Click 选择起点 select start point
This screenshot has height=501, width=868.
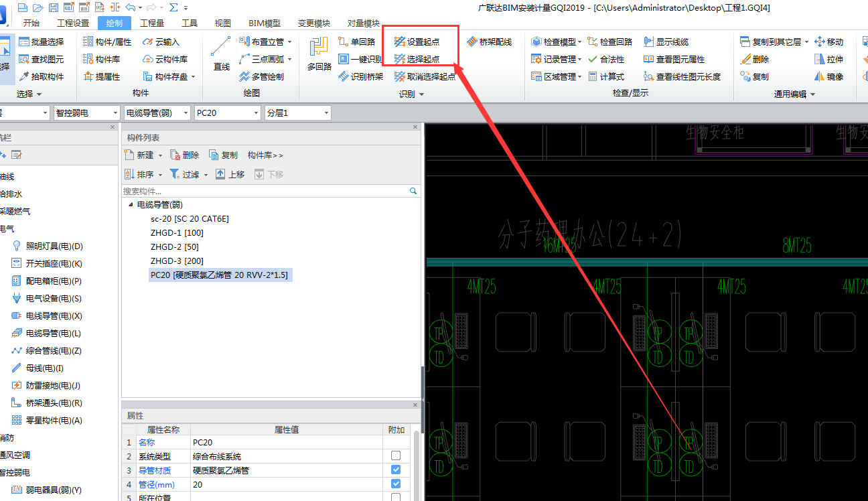click(x=417, y=59)
